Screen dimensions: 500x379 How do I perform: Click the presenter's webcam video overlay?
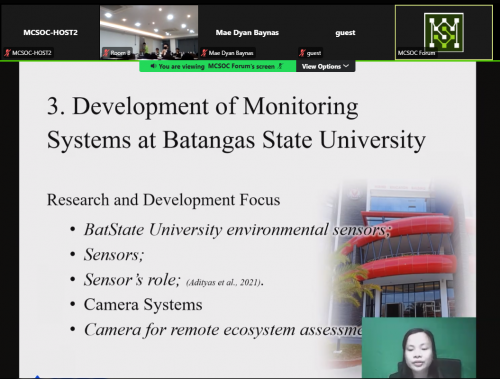(x=419, y=347)
